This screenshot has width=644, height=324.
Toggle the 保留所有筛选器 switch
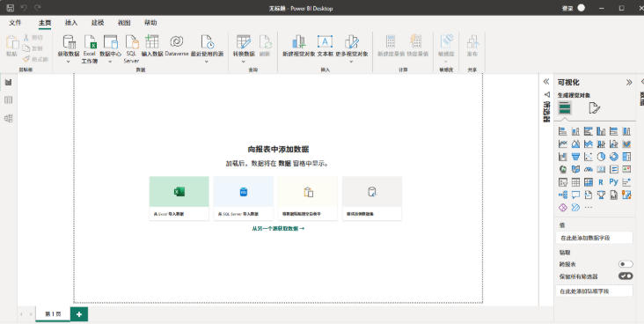626,276
